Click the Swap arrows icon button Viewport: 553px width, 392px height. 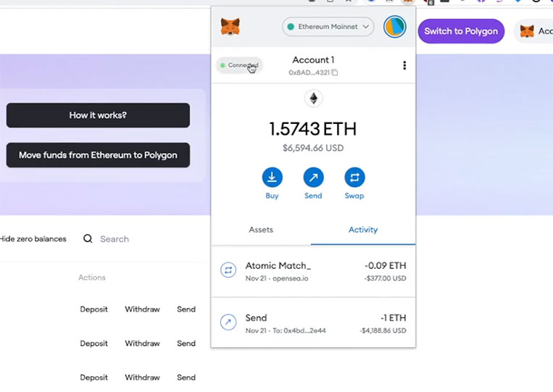(x=354, y=178)
